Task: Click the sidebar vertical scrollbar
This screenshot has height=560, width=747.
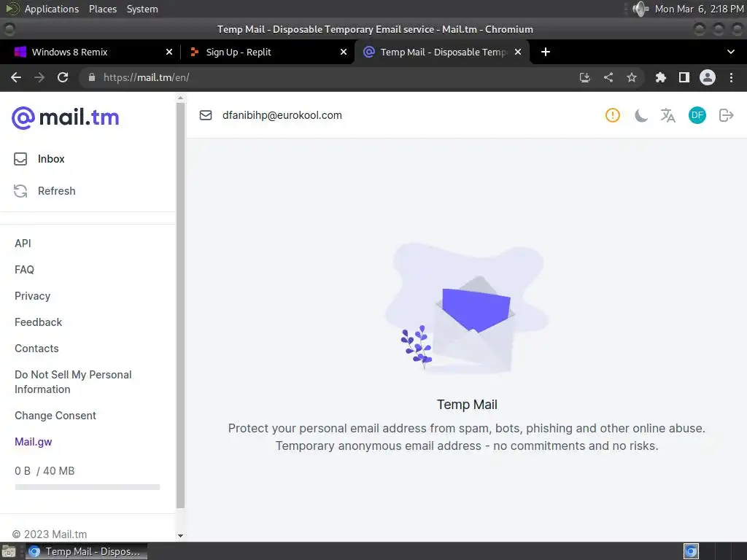Action: coord(180,305)
